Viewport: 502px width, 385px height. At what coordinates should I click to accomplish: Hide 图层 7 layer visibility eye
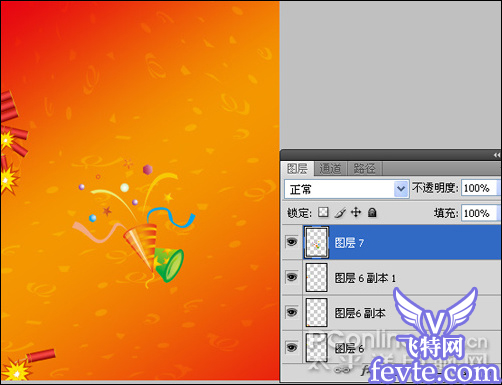[x=292, y=242]
